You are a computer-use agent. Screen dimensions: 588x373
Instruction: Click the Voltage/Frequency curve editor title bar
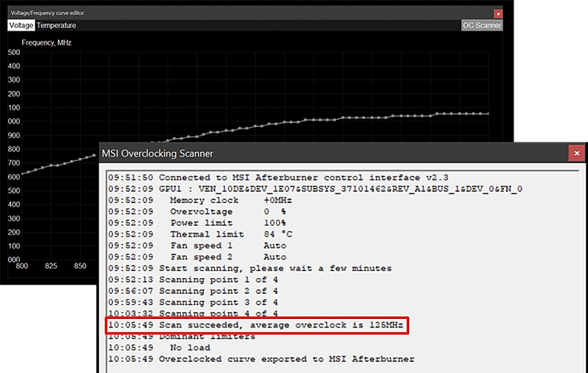pos(235,13)
